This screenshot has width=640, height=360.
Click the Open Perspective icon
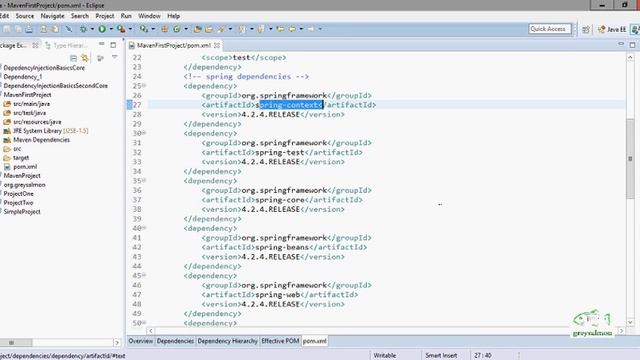coord(586,29)
